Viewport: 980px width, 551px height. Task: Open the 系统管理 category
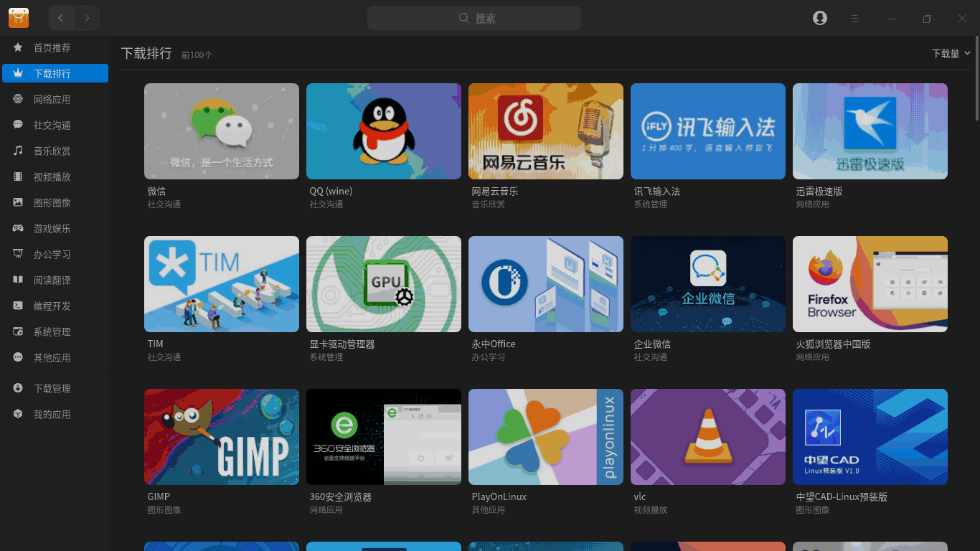55,331
